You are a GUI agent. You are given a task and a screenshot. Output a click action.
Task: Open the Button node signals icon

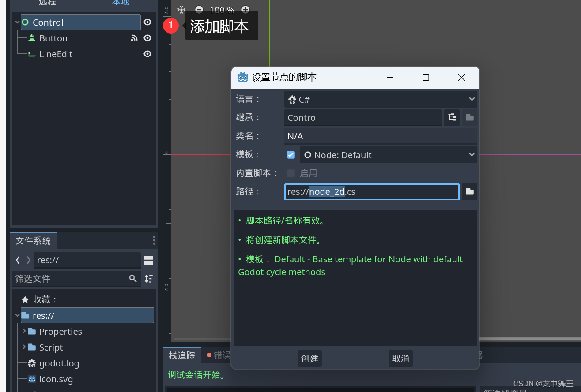[x=134, y=38]
